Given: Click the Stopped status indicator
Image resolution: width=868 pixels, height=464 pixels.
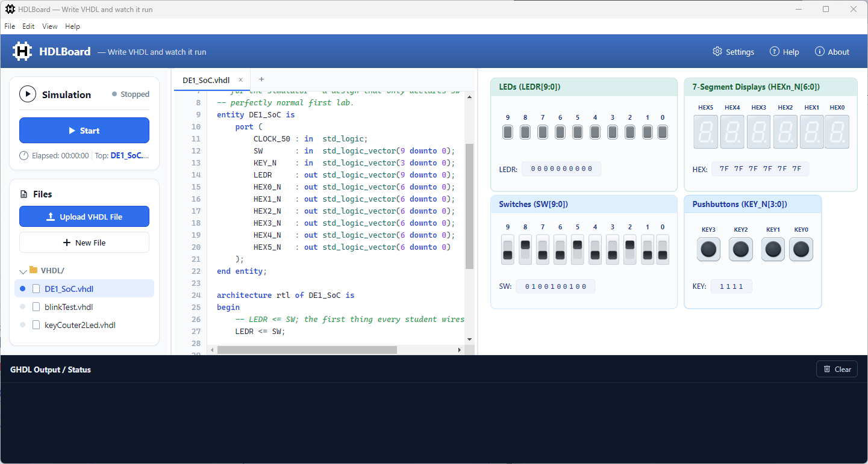Looking at the screenshot, I should (131, 94).
